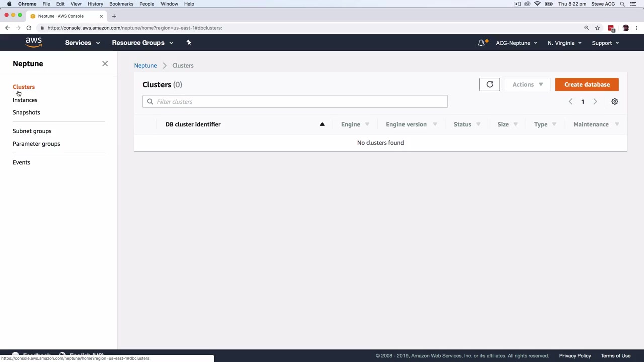Click the Neptune breadcrumb link

(145, 65)
